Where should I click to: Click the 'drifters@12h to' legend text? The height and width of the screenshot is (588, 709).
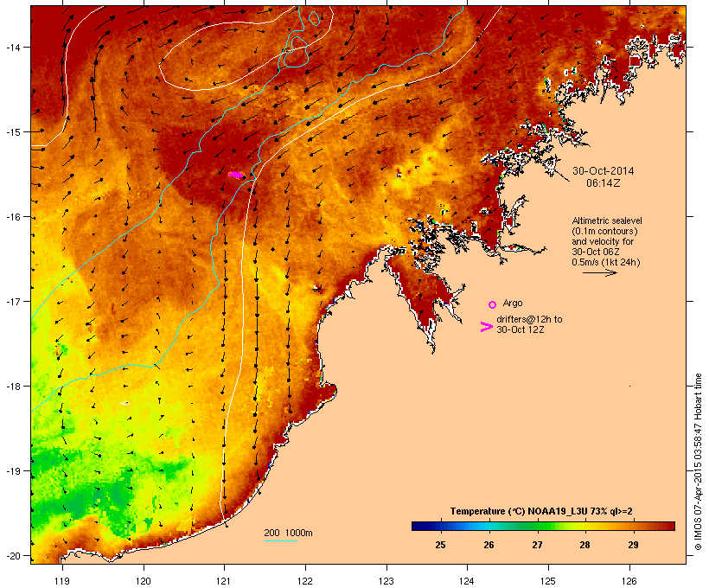pos(529,319)
